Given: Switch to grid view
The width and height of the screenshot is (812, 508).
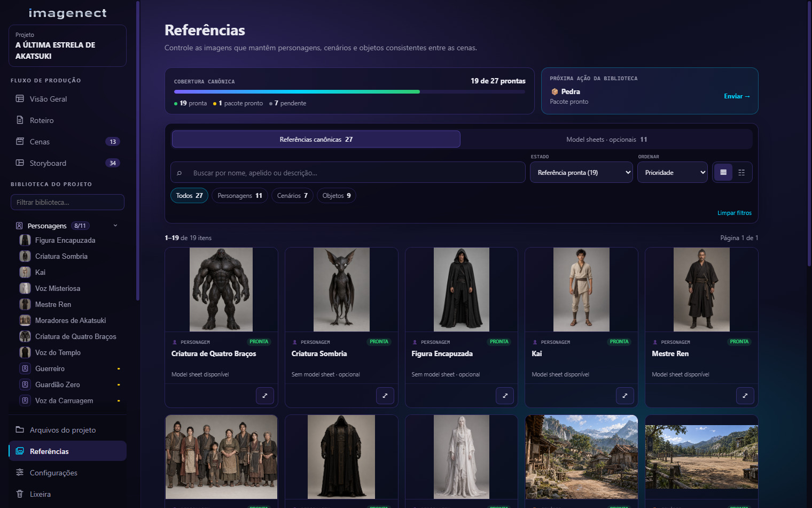Looking at the screenshot, I should point(723,172).
